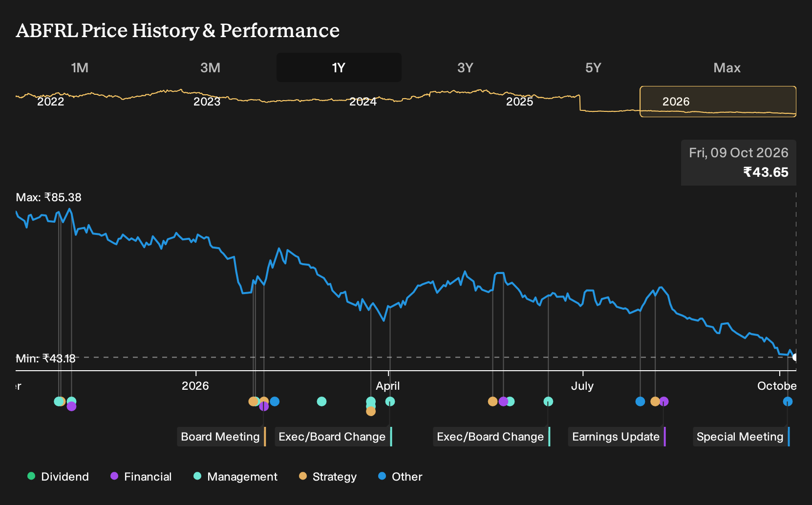Select the 1M time range tab

pos(80,67)
